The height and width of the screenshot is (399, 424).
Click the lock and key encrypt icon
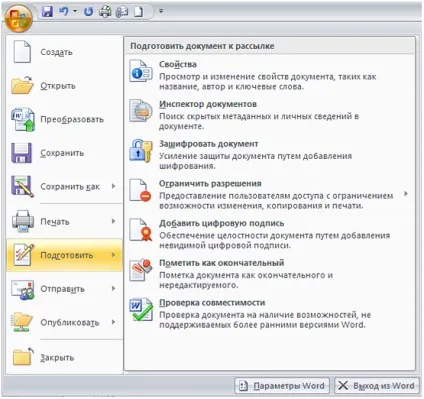click(141, 151)
